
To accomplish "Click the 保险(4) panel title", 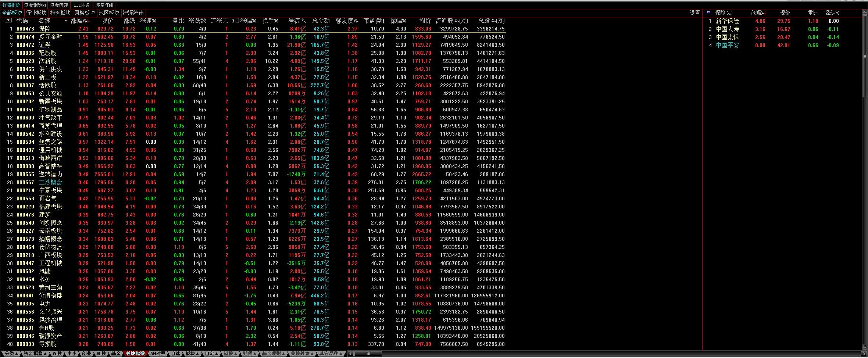I will 724,13.
